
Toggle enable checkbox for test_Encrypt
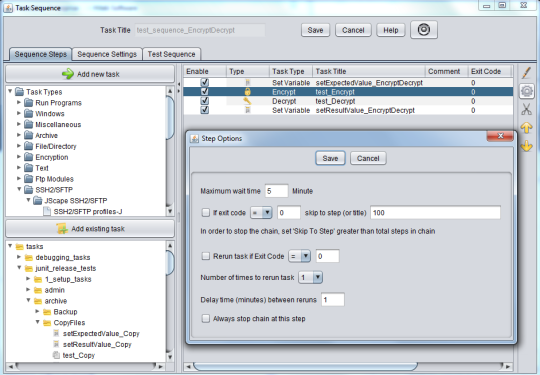tap(205, 92)
